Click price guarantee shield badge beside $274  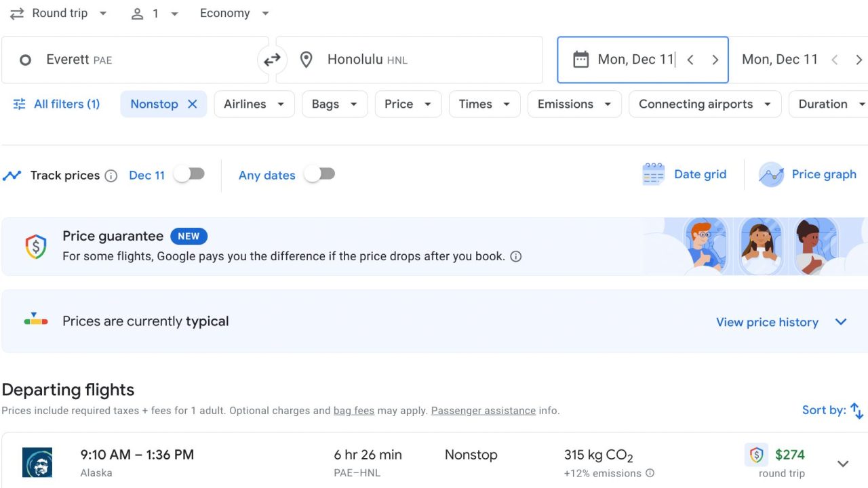click(756, 455)
